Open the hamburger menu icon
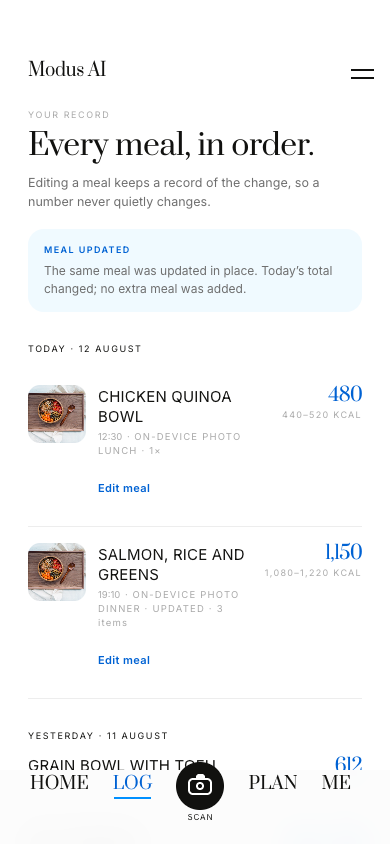The width and height of the screenshot is (390, 844). coord(362,74)
